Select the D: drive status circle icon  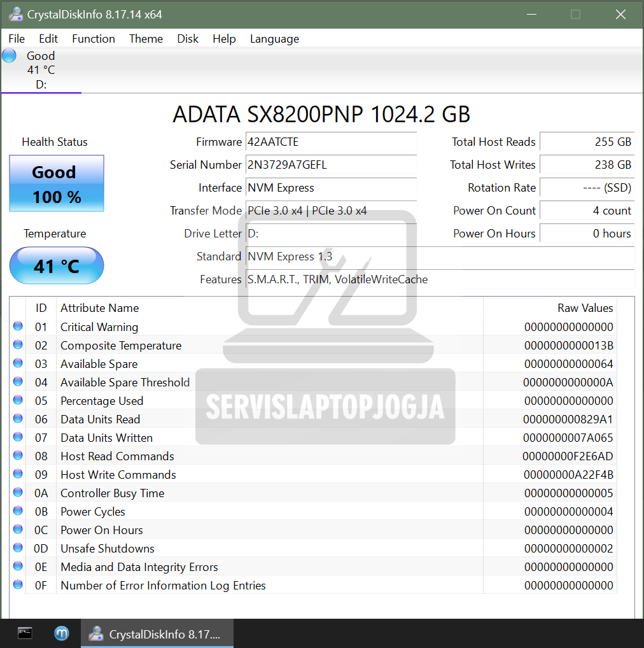[9, 55]
